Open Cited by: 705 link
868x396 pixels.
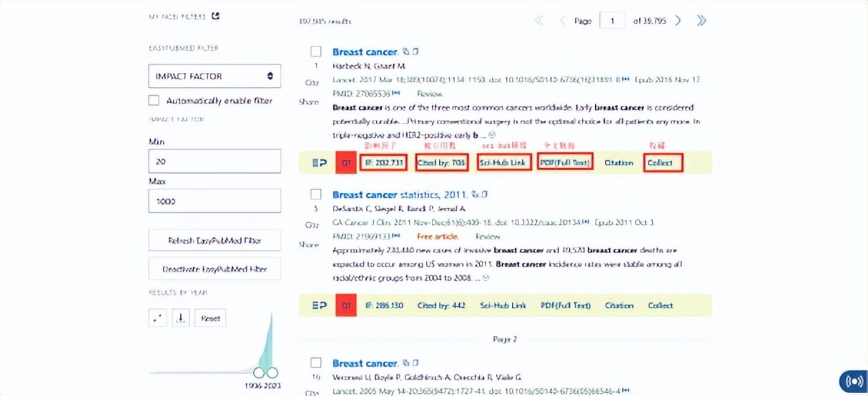click(441, 163)
